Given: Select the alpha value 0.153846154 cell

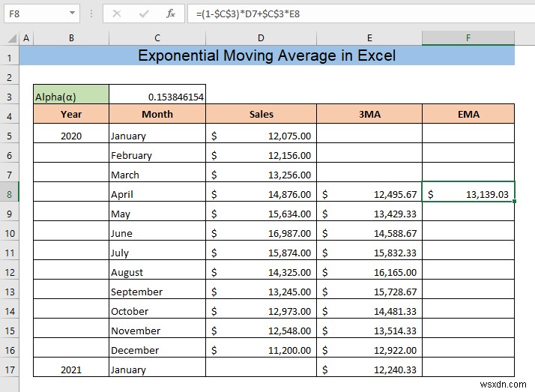Looking at the screenshot, I should [157, 94].
